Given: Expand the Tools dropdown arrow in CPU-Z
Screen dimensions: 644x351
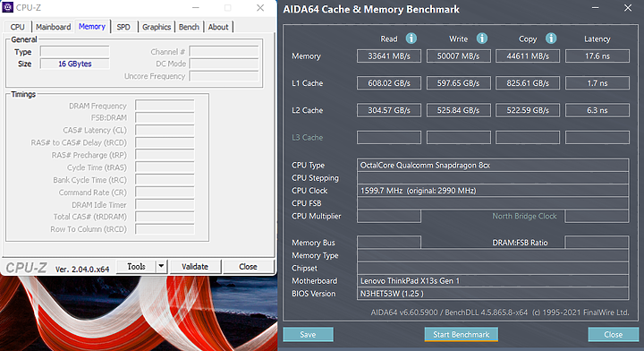Looking at the screenshot, I should click(161, 266).
